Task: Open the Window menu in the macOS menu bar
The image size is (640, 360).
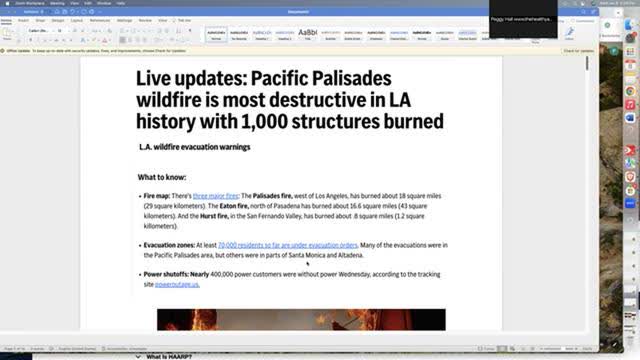Action: tap(104, 3)
